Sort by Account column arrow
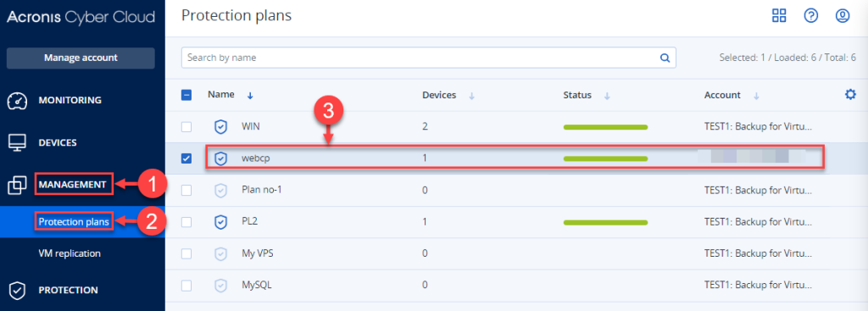 point(756,96)
